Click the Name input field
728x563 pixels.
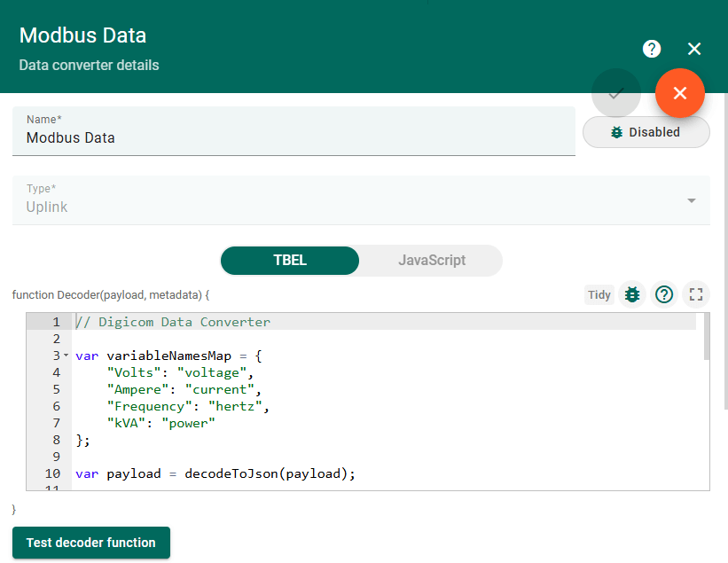tap(294, 138)
